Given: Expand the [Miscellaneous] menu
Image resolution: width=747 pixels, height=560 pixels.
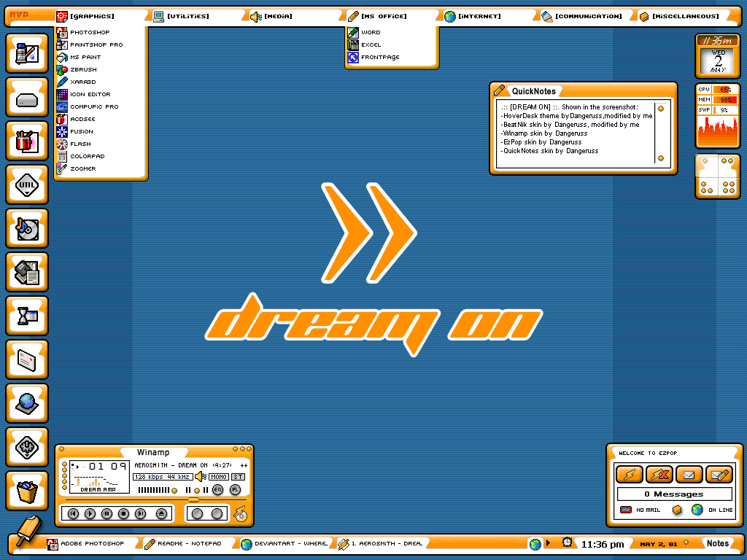Looking at the screenshot, I should coord(679,16).
